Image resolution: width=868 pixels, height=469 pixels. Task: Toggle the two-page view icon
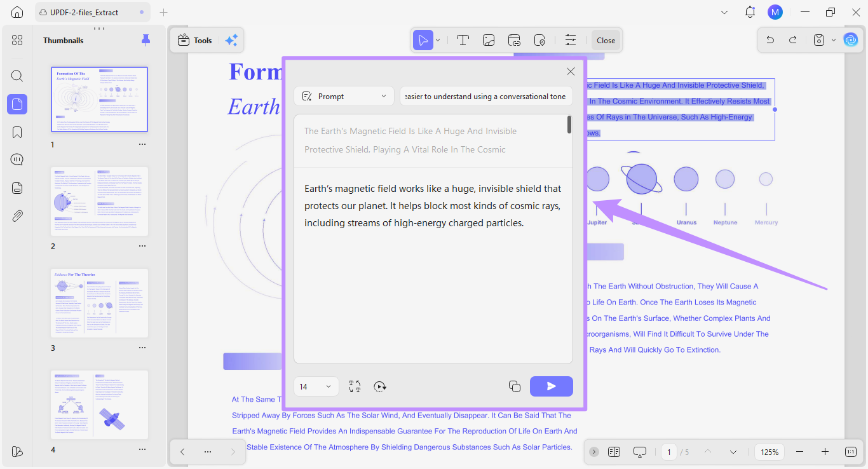pyautogui.click(x=614, y=452)
